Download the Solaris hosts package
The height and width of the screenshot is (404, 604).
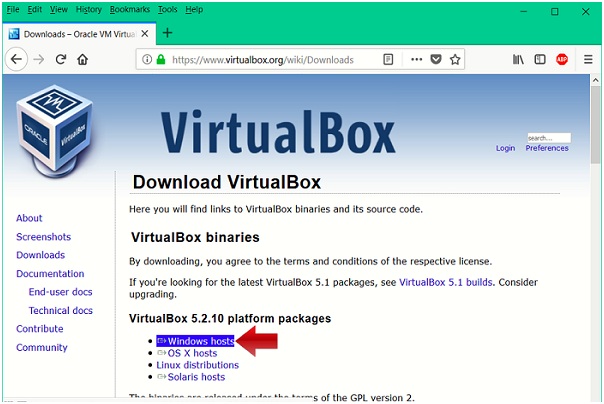(x=191, y=377)
